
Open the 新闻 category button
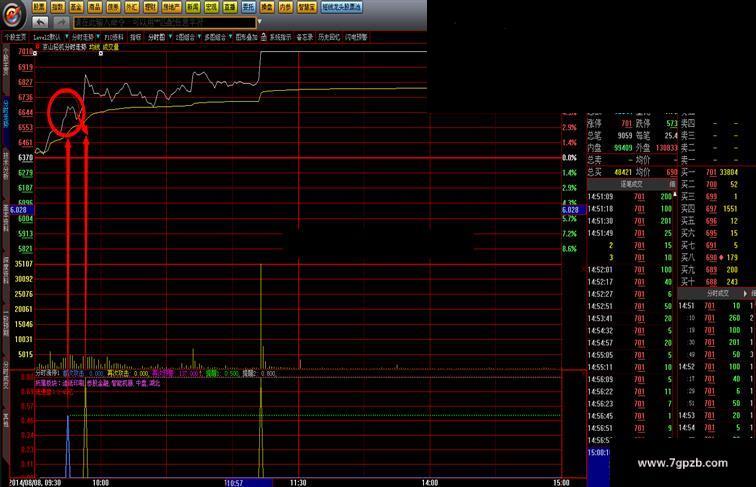point(193,7)
